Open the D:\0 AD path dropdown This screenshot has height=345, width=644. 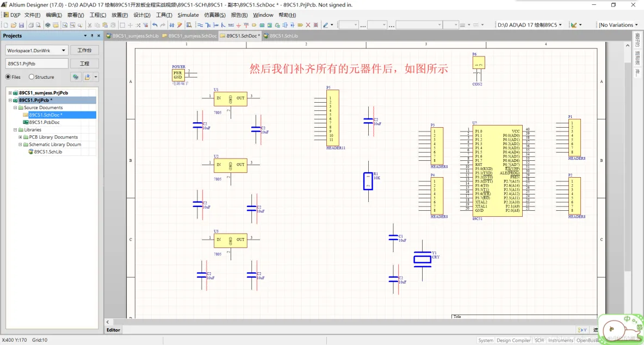560,25
